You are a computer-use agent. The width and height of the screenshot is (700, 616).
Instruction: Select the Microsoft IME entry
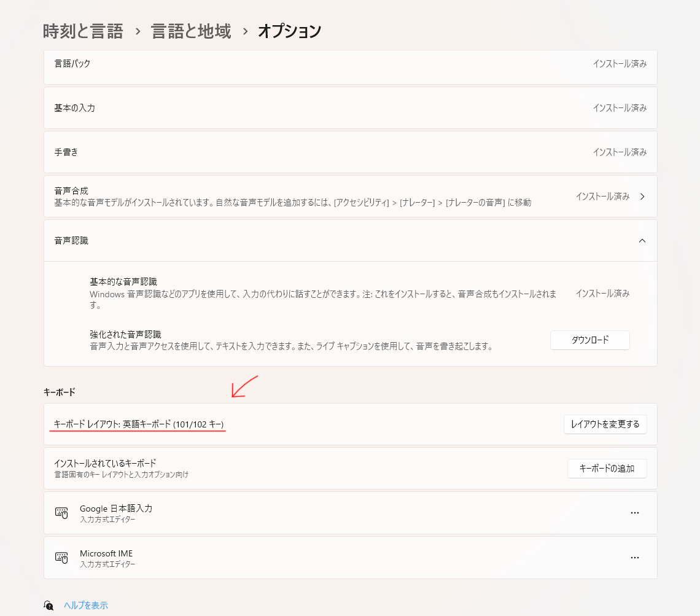[x=106, y=554]
